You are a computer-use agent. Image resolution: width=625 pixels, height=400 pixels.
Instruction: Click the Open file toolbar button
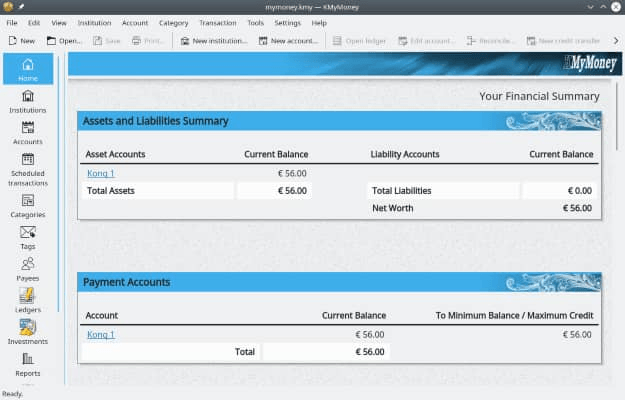click(64, 41)
